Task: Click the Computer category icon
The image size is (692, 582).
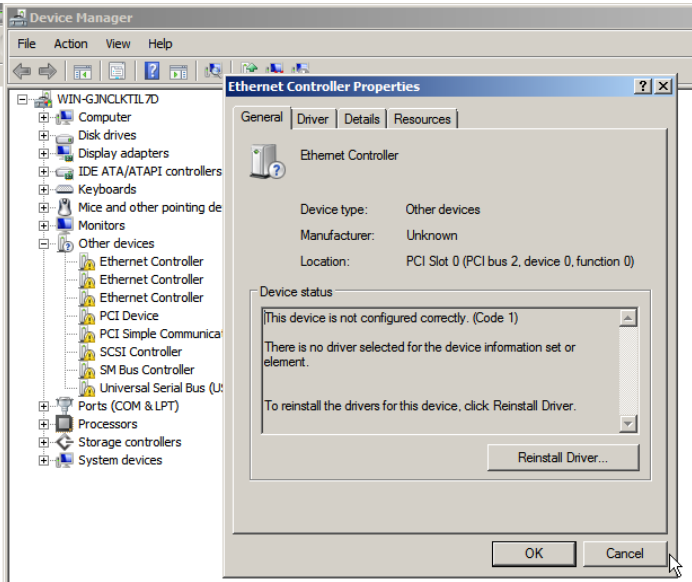Action: point(64,117)
